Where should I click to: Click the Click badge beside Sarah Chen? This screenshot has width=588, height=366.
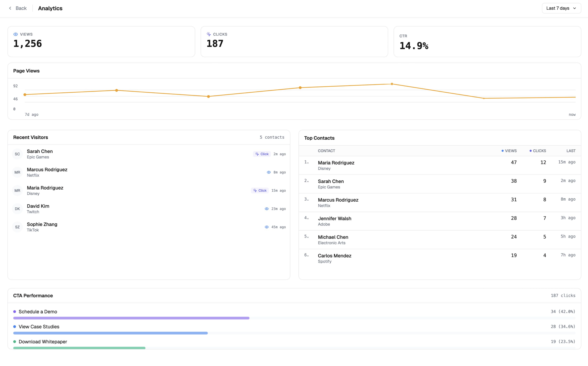pos(262,154)
